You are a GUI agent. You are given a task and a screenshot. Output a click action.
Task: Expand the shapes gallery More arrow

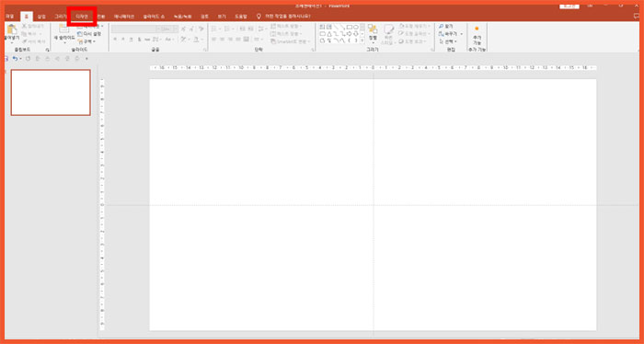coord(362,40)
